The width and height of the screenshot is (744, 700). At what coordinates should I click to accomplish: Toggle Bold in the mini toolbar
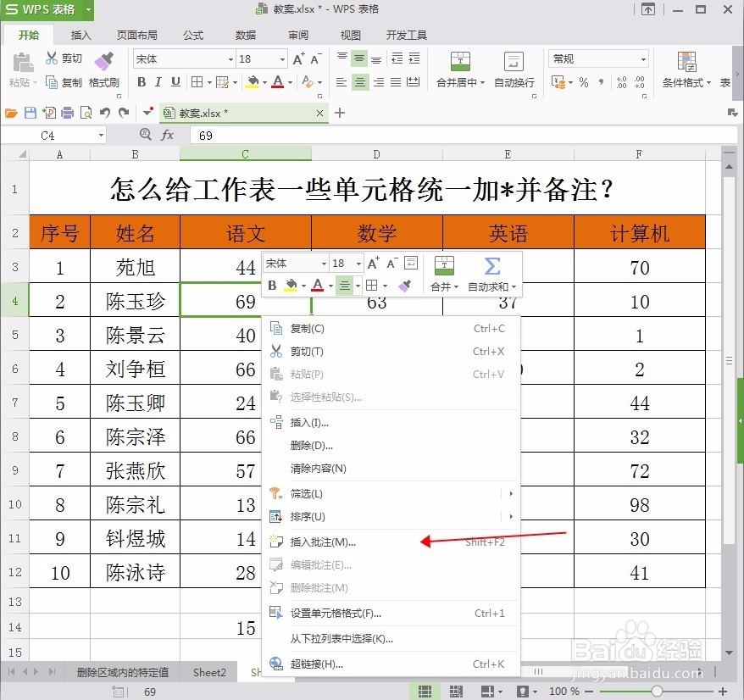tap(272, 286)
